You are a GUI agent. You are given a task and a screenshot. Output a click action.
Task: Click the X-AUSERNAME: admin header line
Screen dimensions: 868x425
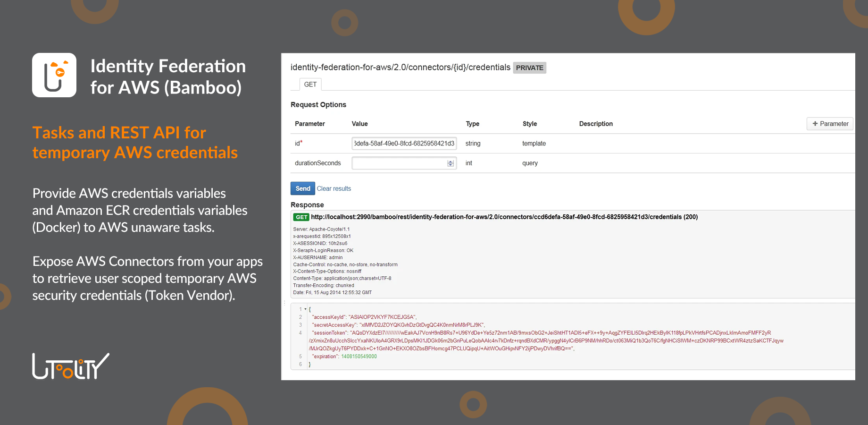318,258
